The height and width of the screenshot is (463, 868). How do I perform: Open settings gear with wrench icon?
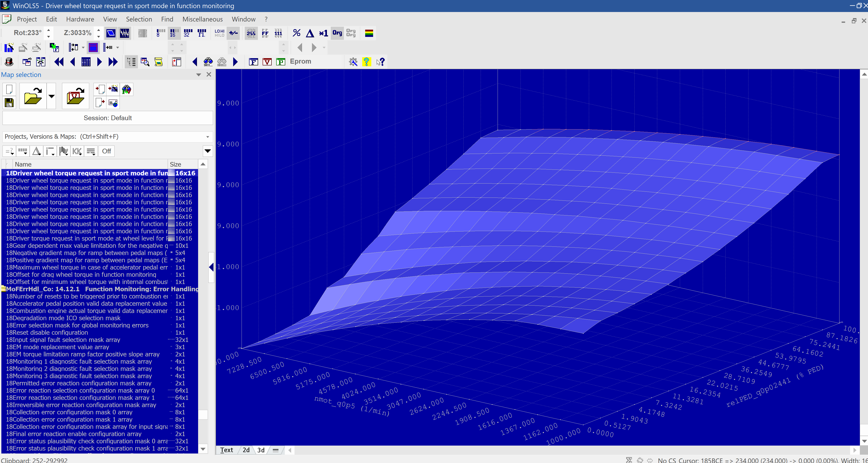pyautogui.click(x=353, y=62)
